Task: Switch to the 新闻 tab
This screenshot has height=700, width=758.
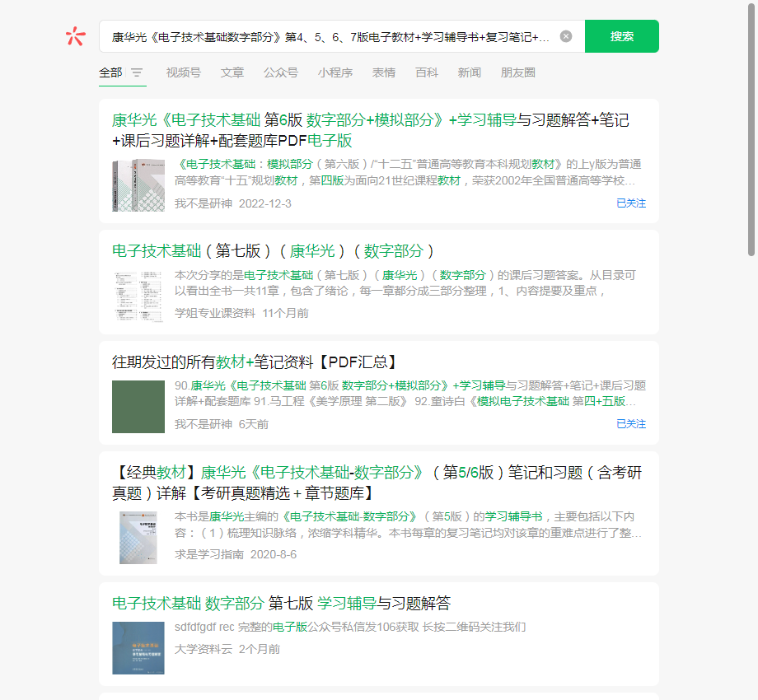Action: [470, 72]
